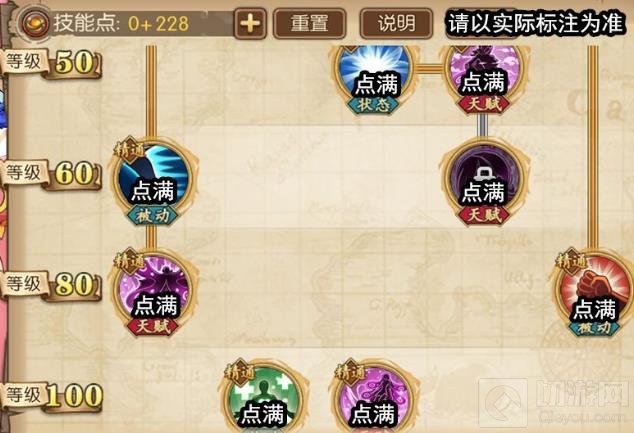Select the blue wave 被动 skill at level 60
The image size is (634, 433).
point(153,180)
